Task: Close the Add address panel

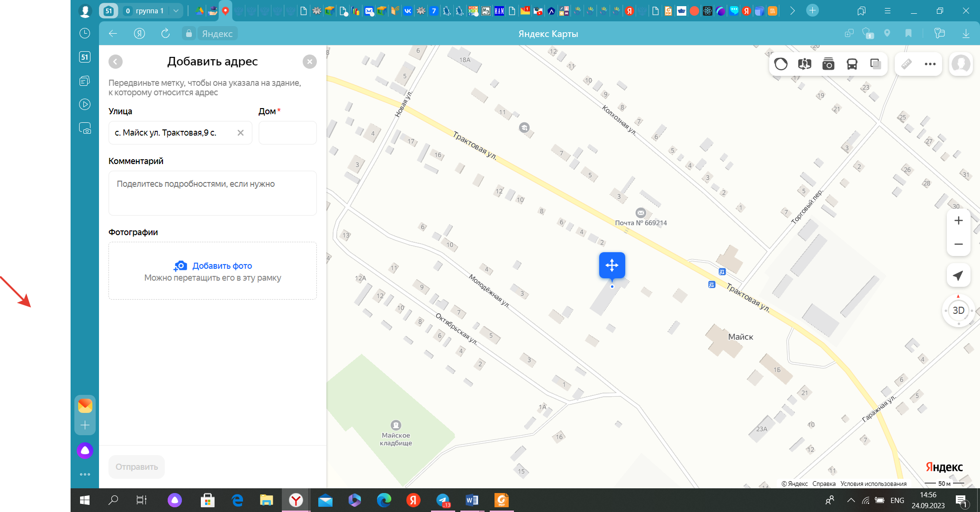Action: 310,62
